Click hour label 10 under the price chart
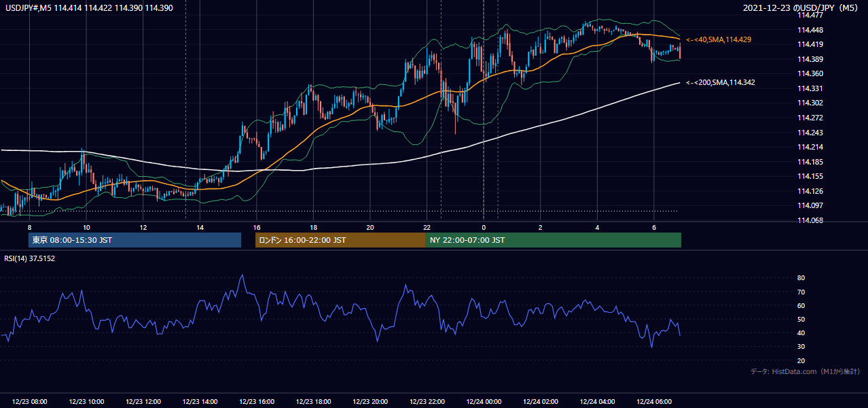This screenshot has width=868, height=408. pyautogui.click(x=86, y=227)
